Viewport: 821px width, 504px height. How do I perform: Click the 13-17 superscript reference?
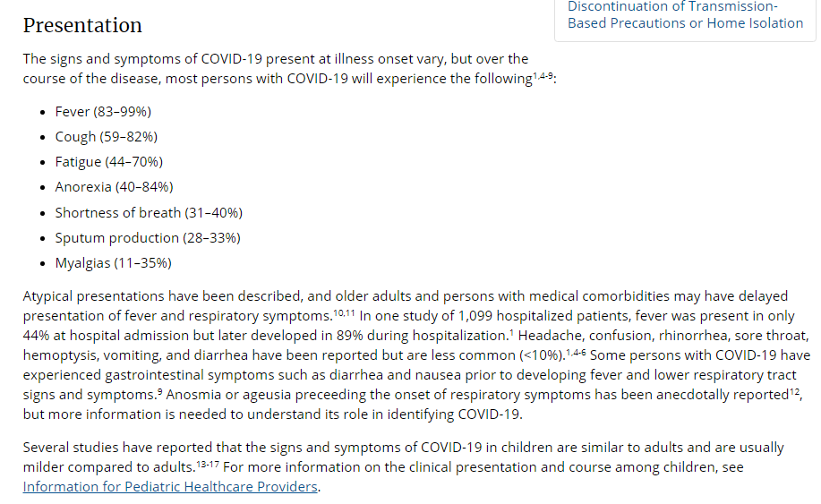pyautogui.click(x=208, y=464)
